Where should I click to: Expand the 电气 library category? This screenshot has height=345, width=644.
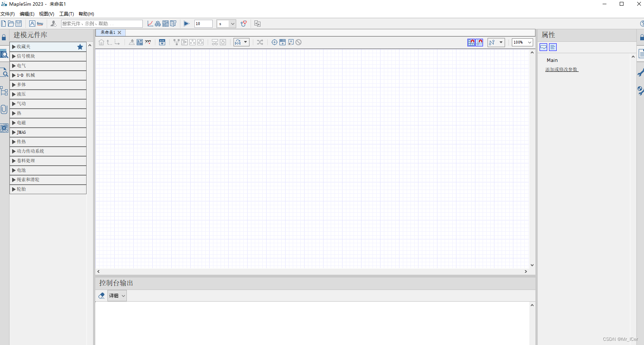[48, 66]
